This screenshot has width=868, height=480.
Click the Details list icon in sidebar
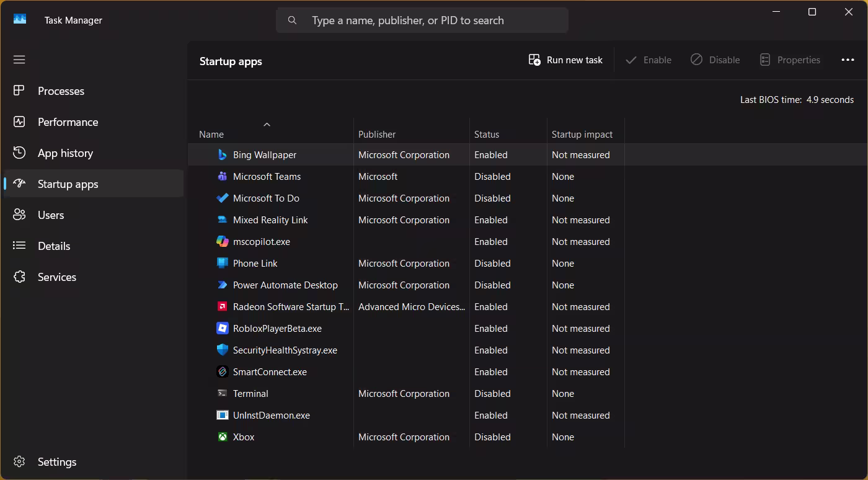click(x=19, y=246)
